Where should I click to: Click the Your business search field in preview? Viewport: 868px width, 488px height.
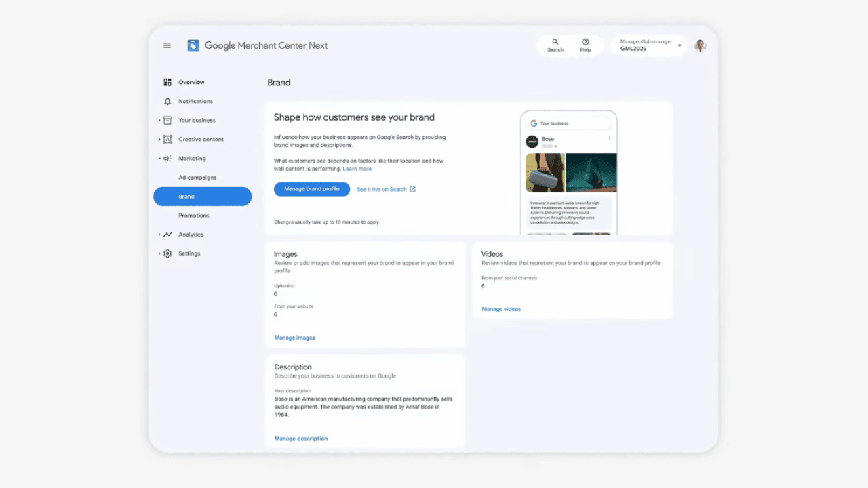[568, 123]
